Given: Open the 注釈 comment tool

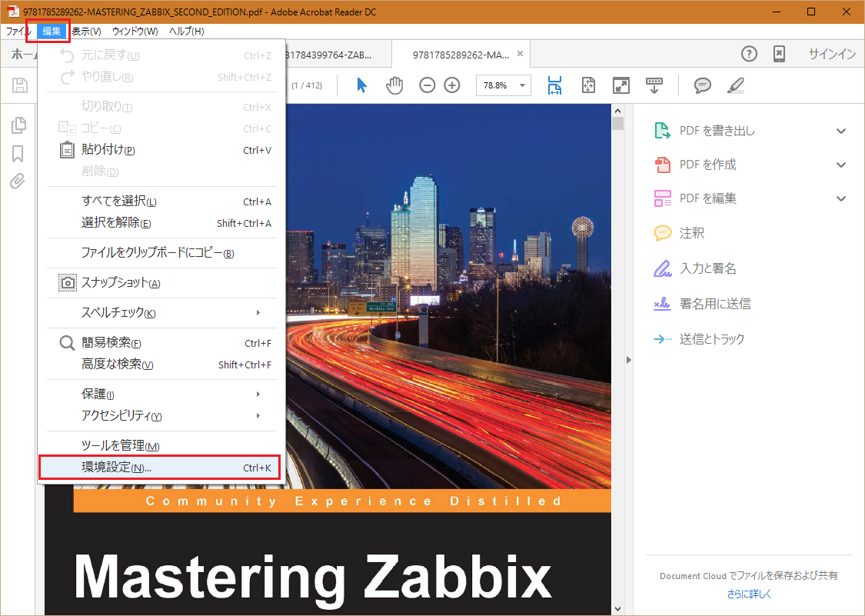Looking at the screenshot, I should [692, 233].
